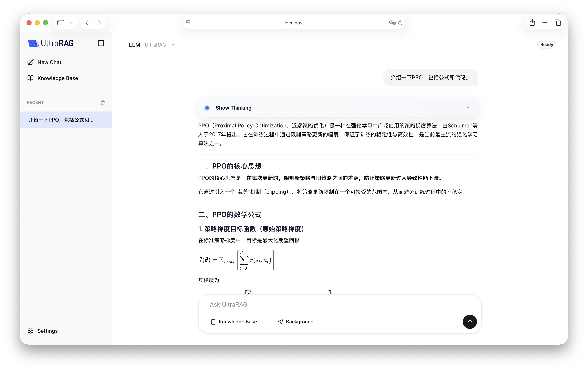
Task: Delete recent chats with trash icon
Action: [103, 102]
